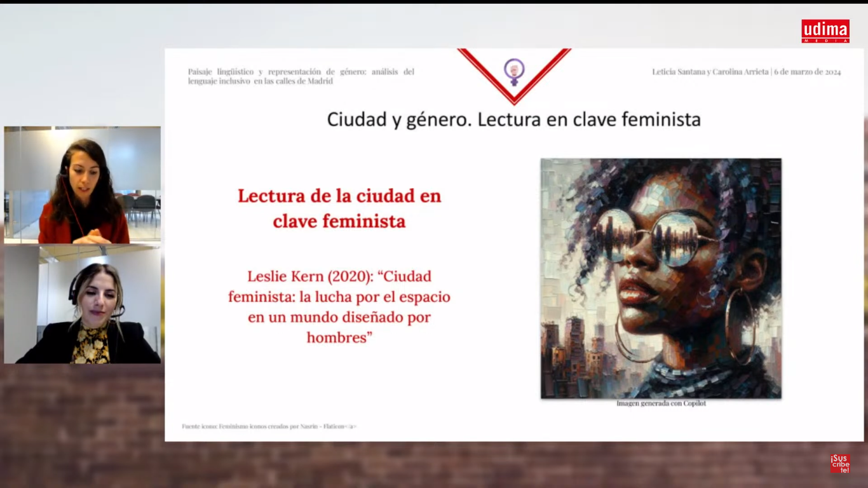
Task: Click the mosaic portrait image on the slide
Action: coord(661,278)
